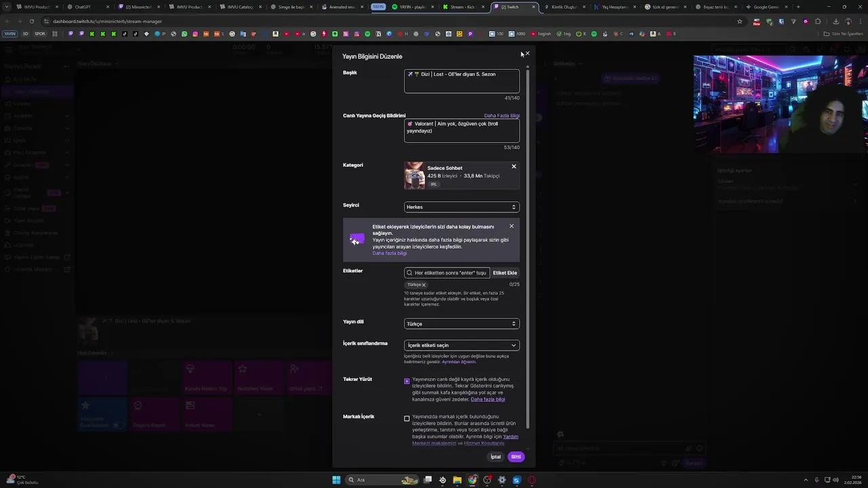The image size is (868, 488).
Task: Open Daha fazla bilgi link under Tekrar Yürüt
Action: [x=488, y=399]
